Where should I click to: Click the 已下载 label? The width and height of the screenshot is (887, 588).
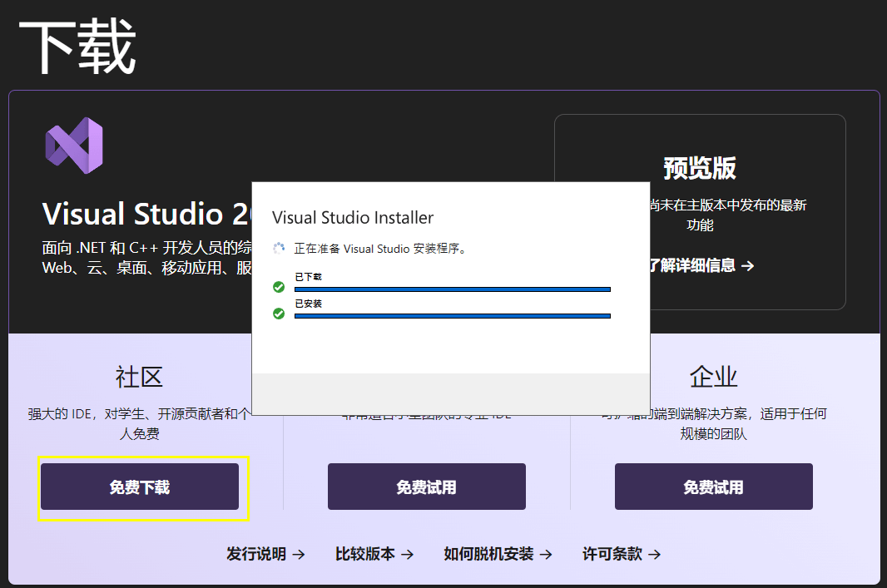coord(309,277)
